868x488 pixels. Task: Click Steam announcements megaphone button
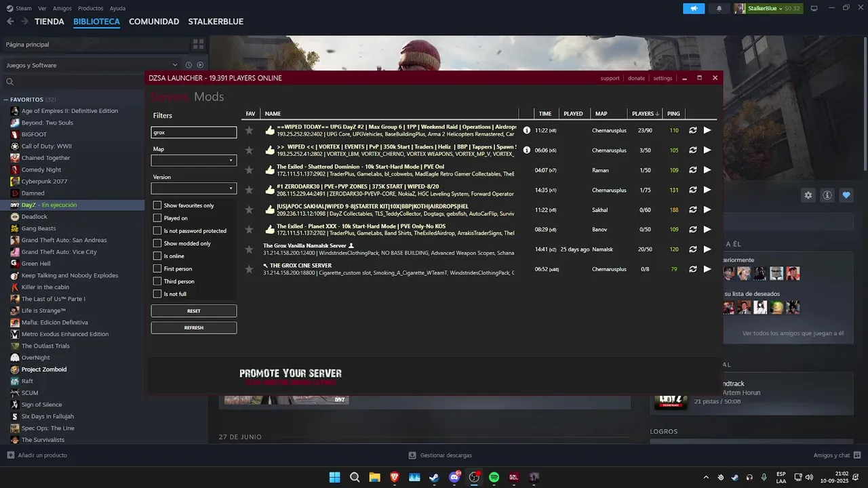pos(694,8)
